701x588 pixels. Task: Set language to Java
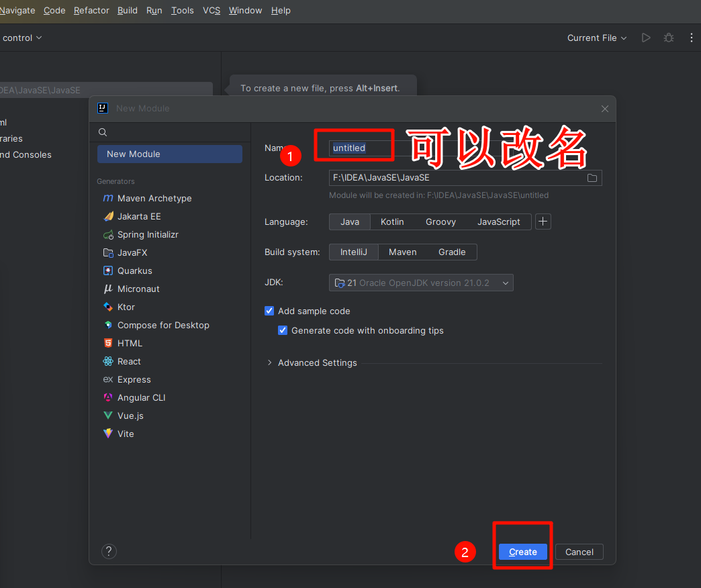click(350, 222)
